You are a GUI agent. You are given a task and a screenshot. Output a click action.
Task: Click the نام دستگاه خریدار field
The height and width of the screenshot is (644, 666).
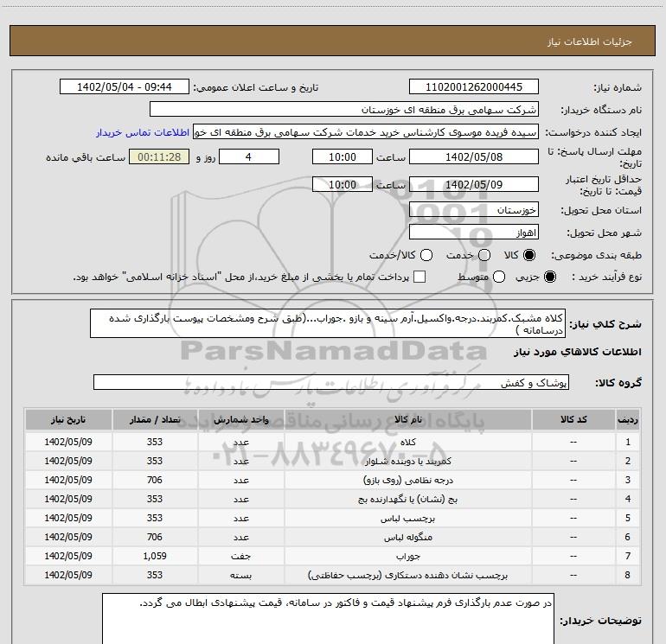pos(343,111)
